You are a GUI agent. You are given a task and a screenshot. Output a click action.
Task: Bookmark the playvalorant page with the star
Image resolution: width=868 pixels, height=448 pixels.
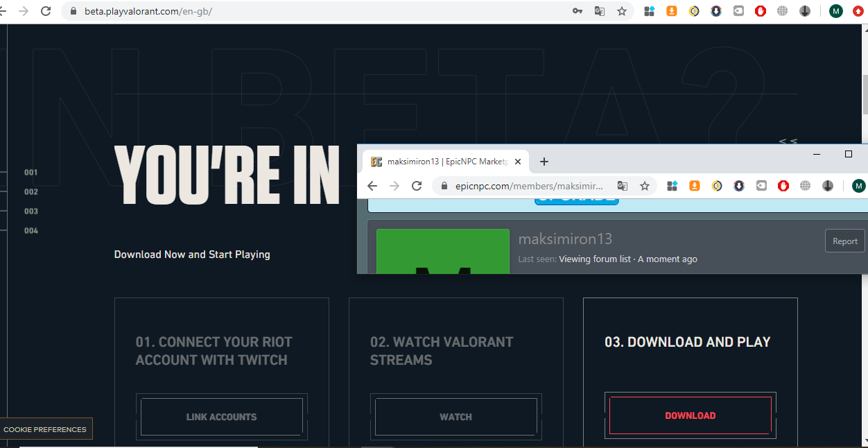tap(622, 11)
